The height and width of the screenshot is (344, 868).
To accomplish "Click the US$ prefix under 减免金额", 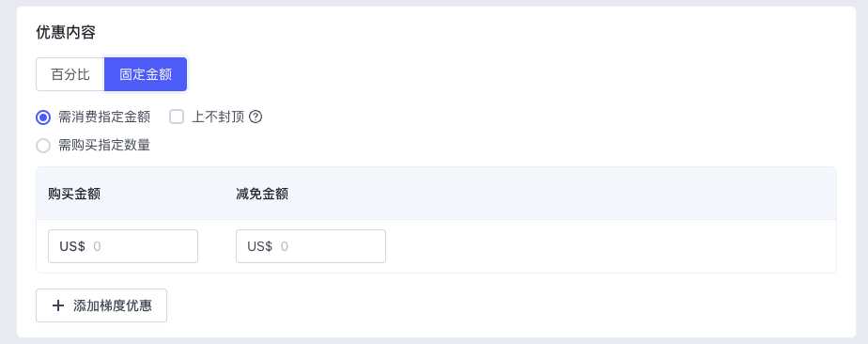I will 259,246.
